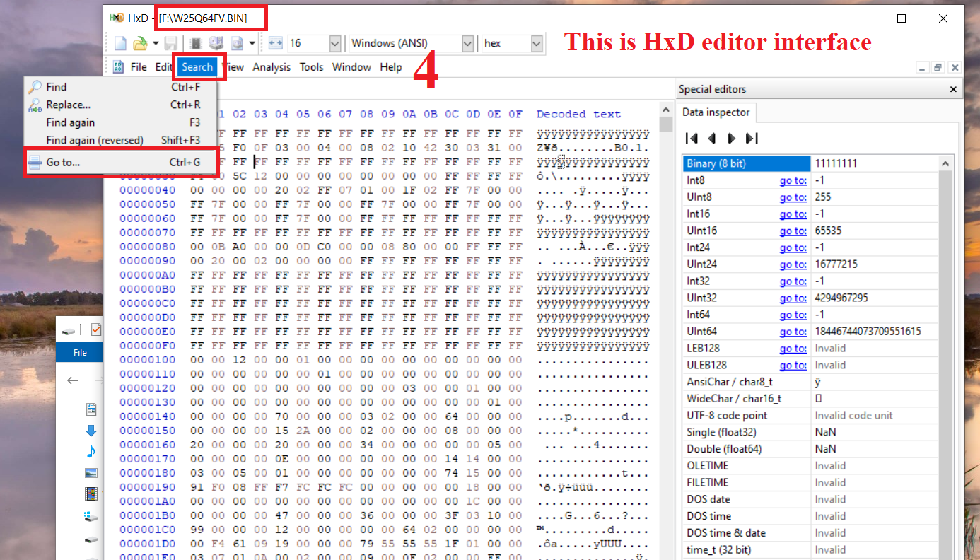Click the Music note icon in Explorer
980x560 pixels.
click(91, 451)
